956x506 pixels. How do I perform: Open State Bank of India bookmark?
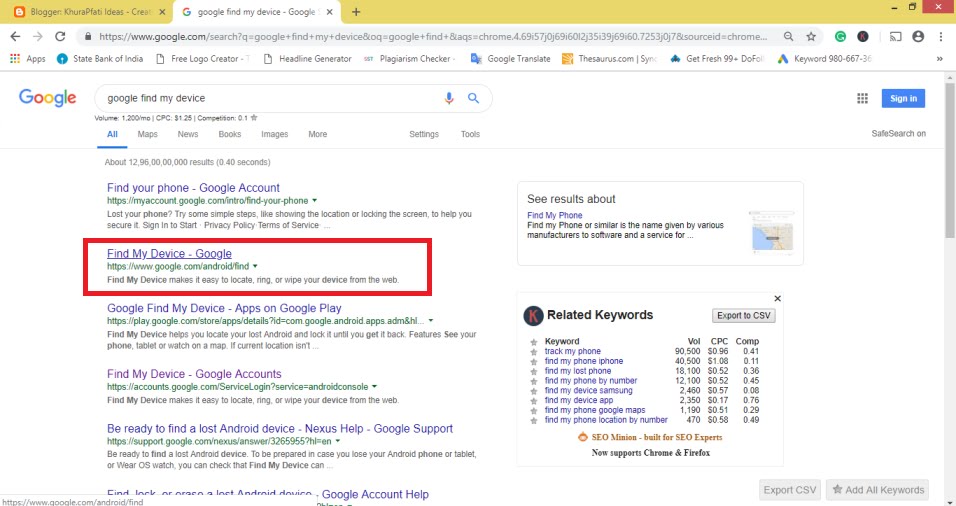(100, 59)
